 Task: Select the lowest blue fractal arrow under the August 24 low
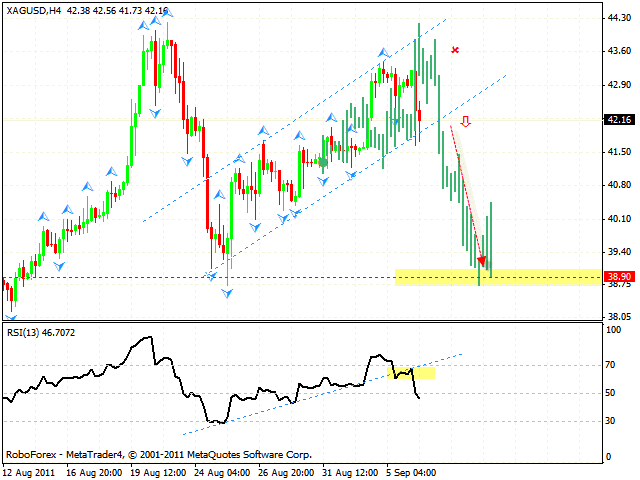[227, 292]
